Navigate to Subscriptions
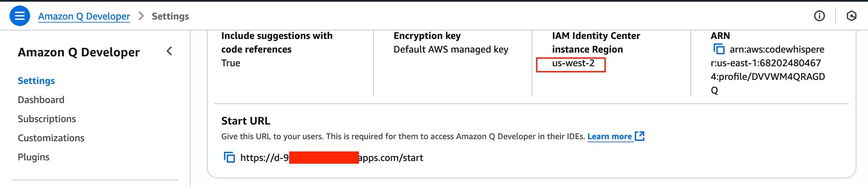Image resolution: width=868 pixels, height=187 pixels. click(47, 118)
